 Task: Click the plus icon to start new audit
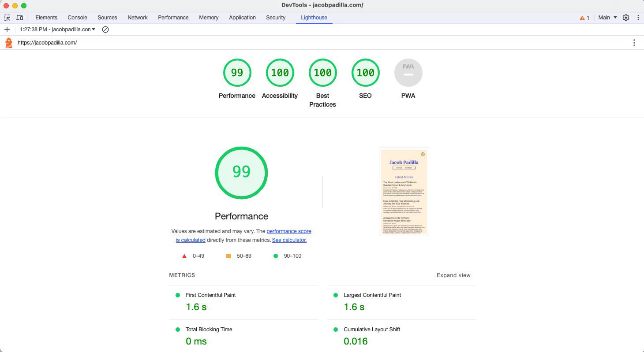pos(7,30)
